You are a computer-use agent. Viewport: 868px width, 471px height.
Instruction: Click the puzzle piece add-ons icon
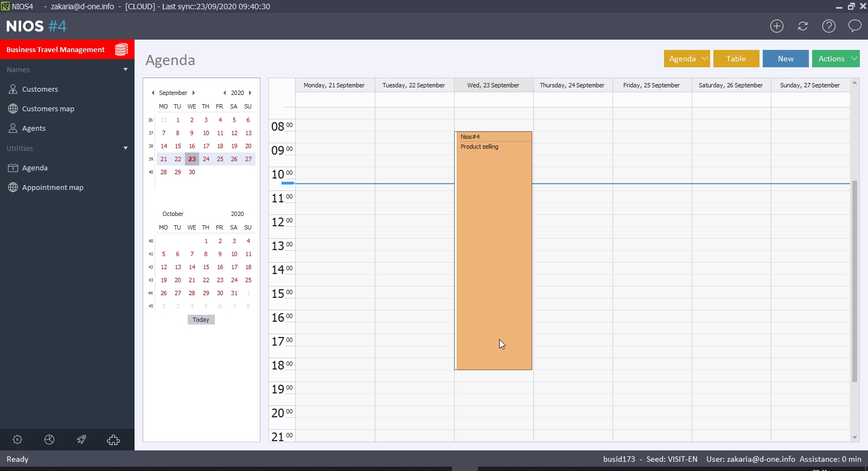coord(113,440)
